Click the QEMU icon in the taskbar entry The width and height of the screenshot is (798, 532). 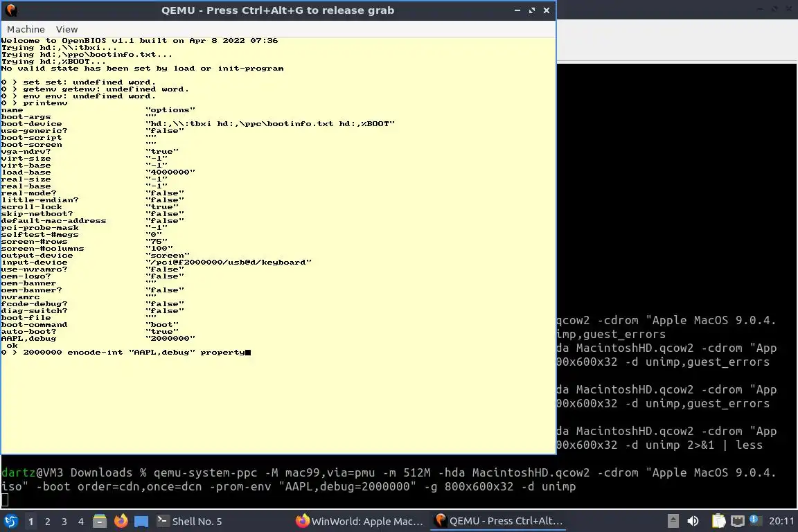pos(441,520)
